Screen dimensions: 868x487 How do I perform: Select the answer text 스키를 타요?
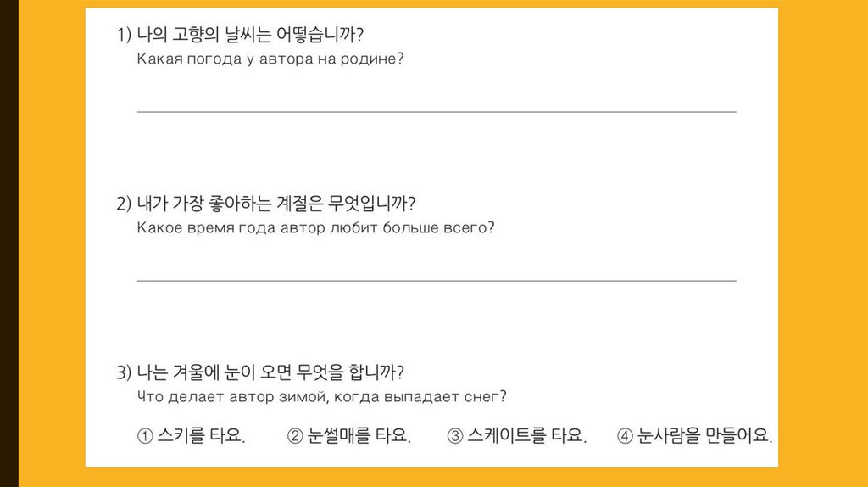tap(202, 437)
